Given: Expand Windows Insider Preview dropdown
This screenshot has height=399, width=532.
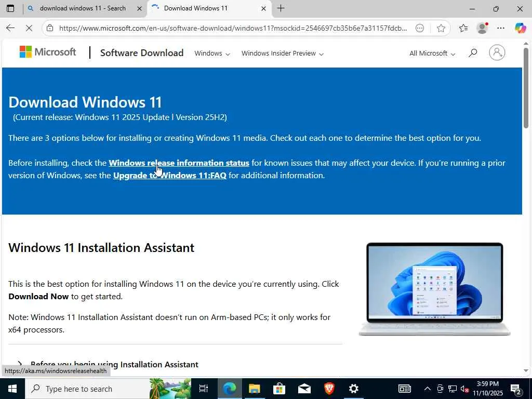Looking at the screenshot, I should pyautogui.click(x=282, y=54).
